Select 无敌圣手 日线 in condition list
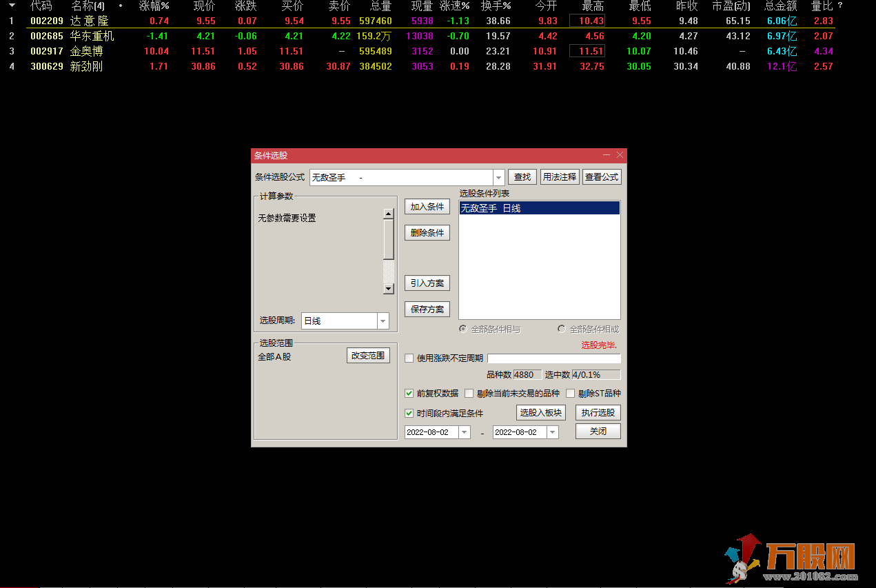The width and height of the screenshot is (876, 588). click(540, 208)
